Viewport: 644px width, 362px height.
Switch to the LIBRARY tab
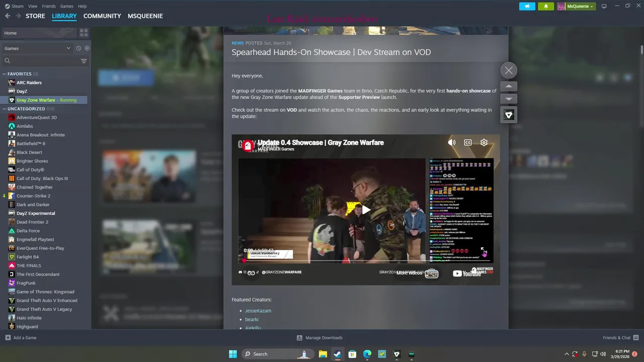64,16
